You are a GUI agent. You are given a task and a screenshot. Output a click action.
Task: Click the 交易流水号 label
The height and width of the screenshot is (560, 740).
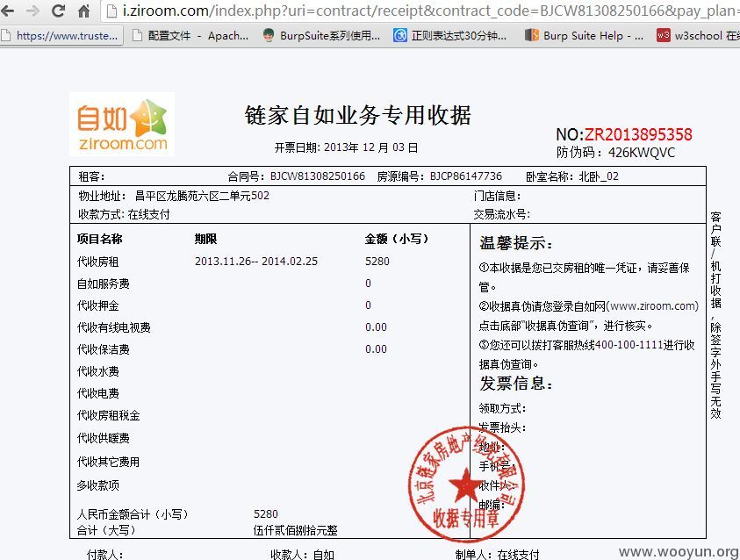pyautogui.click(x=501, y=215)
